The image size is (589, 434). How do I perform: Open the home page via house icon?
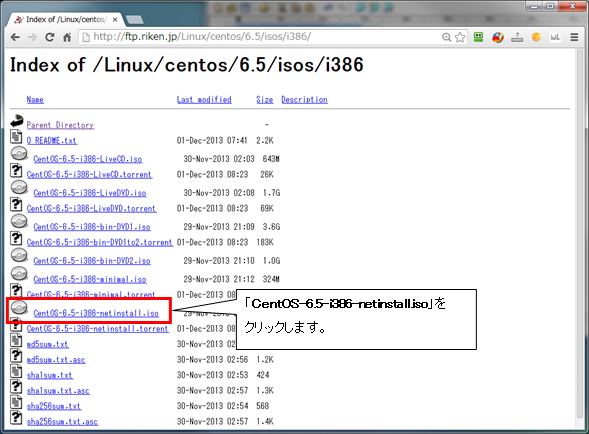pyautogui.click(x=67, y=37)
